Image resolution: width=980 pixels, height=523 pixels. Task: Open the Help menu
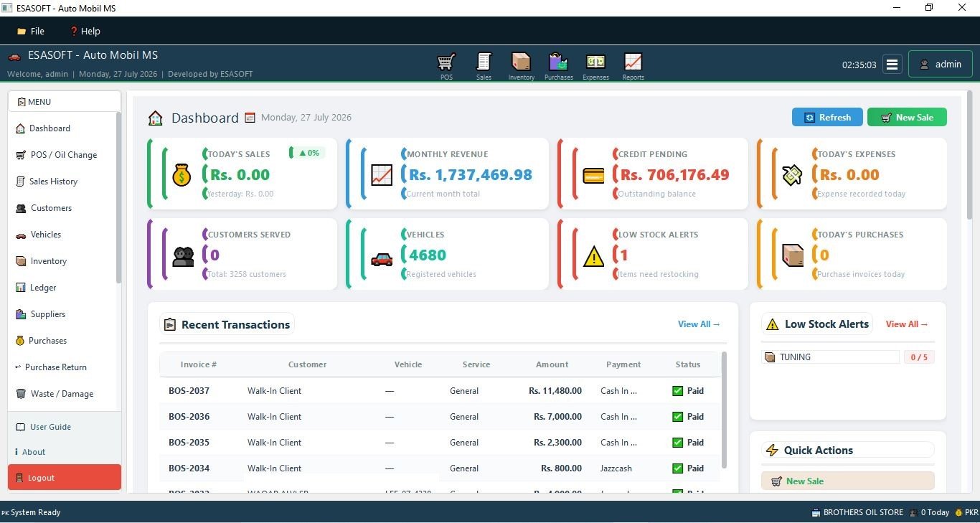[x=85, y=31]
